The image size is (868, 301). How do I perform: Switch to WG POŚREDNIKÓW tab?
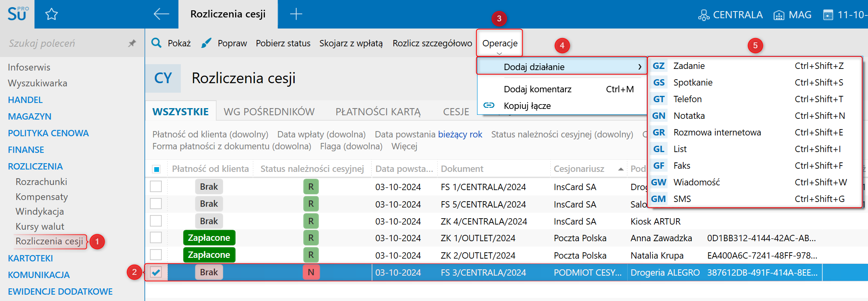coord(269,112)
